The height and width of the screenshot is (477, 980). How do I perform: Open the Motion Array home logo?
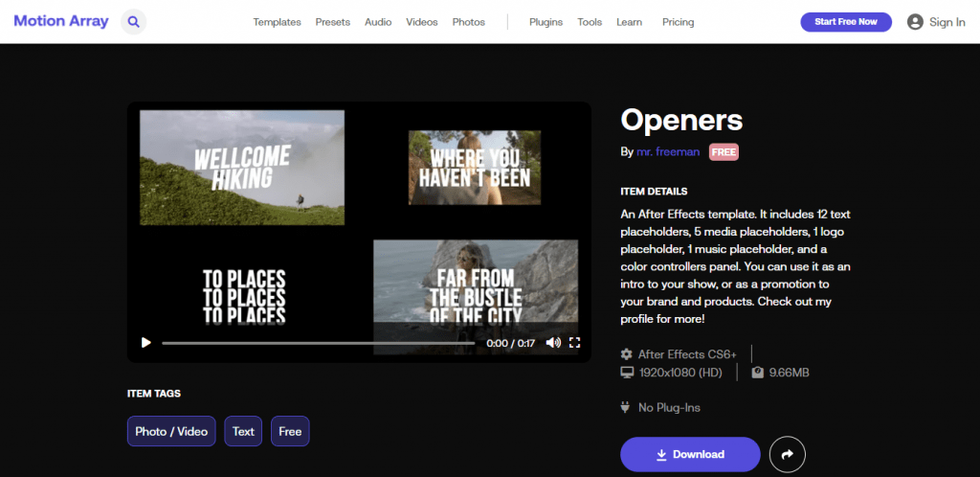click(61, 21)
